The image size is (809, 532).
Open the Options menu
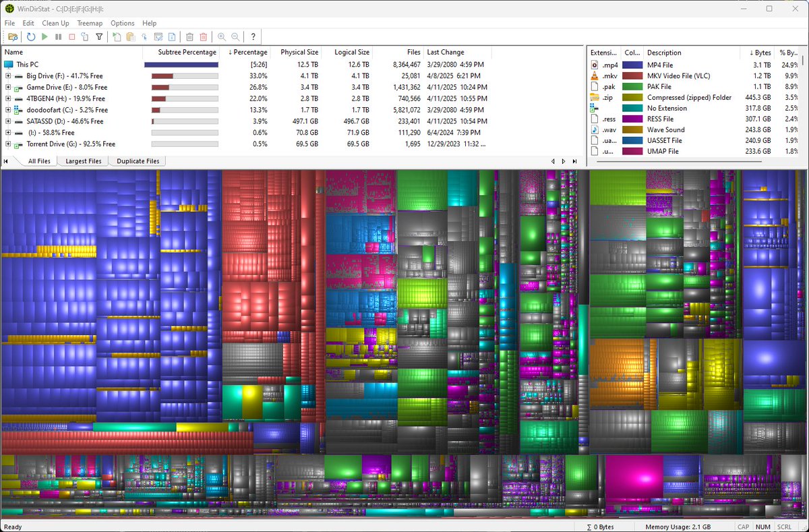pyautogui.click(x=123, y=23)
